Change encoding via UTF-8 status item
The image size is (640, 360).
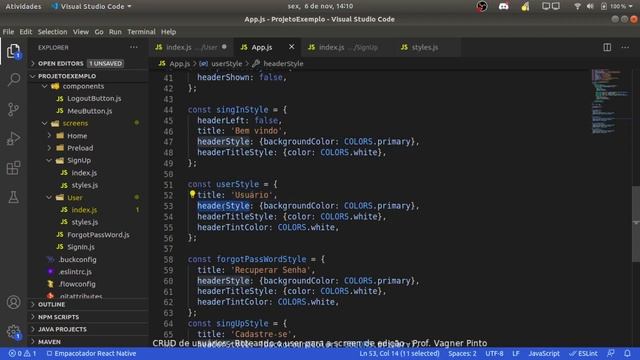tap(494, 353)
